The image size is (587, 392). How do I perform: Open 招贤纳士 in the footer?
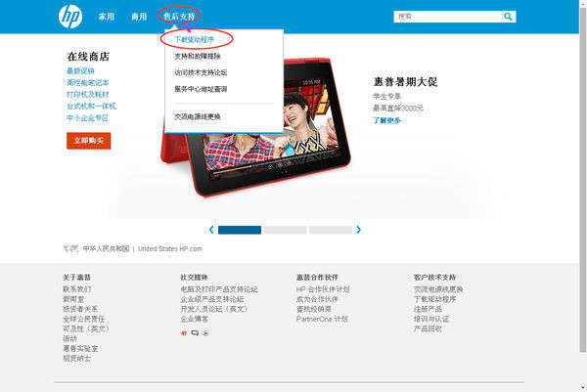[76, 359]
